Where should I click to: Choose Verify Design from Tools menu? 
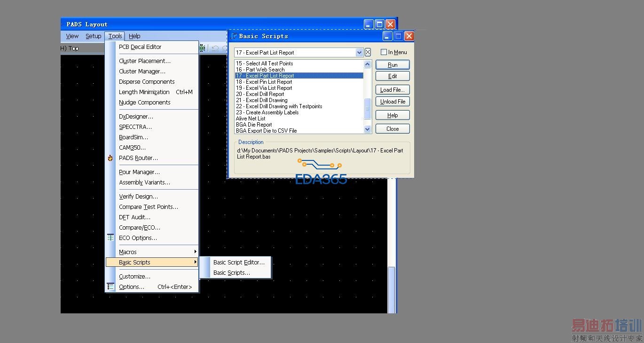(151, 197)
